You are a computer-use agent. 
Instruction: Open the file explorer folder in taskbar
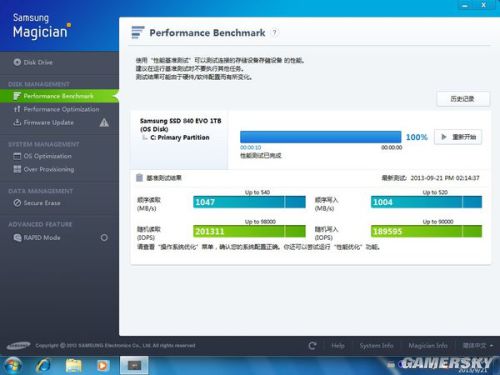(x=73, y=365)
